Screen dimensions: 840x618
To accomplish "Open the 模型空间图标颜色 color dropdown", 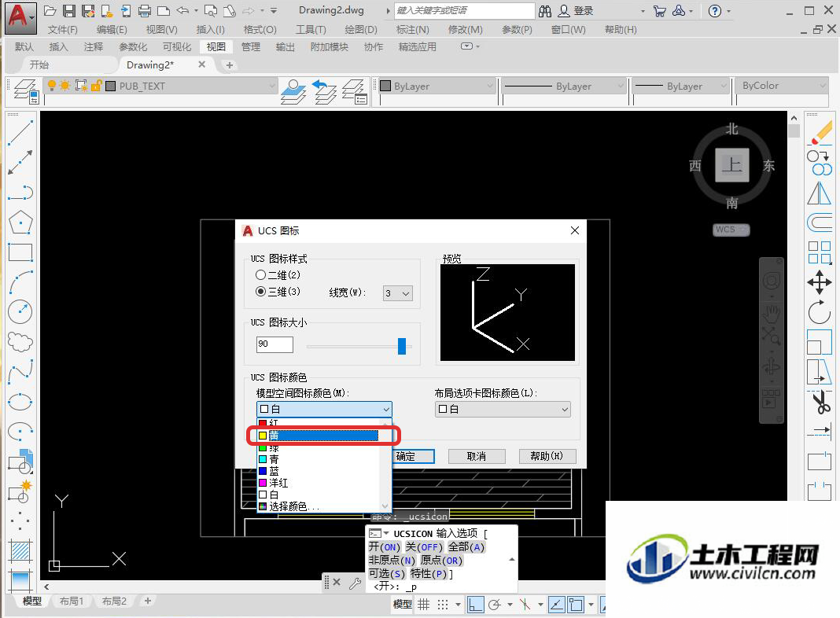I will pos(324,409).
